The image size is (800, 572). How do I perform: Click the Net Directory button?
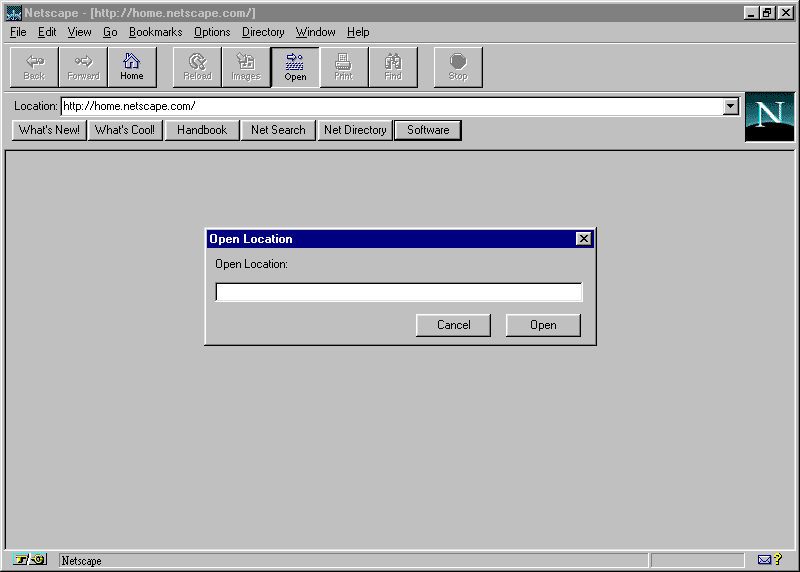(355, 130)
